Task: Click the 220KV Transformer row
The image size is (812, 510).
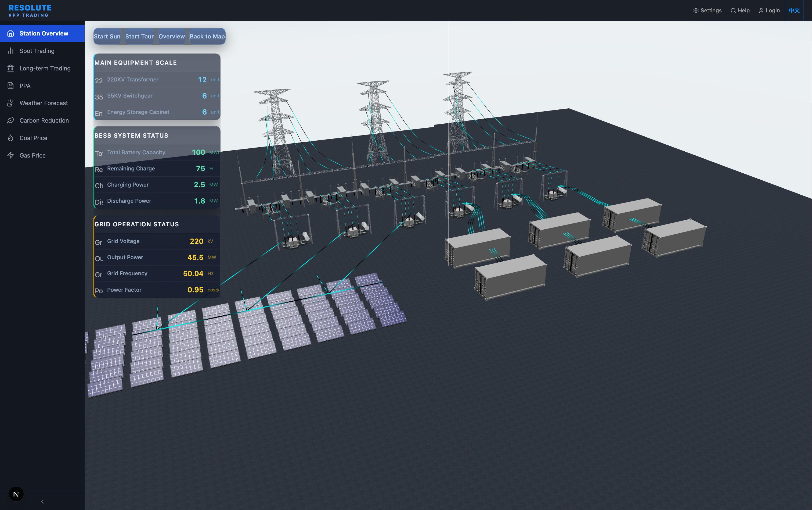Action: 157,80
